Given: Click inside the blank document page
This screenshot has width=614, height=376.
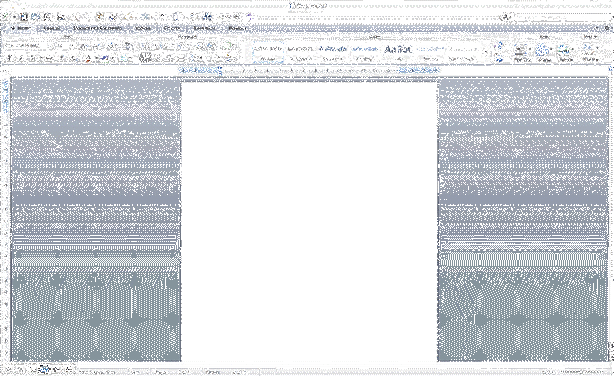Looking at the screenshot, I should pyautogui.click(x=309, y=223).
